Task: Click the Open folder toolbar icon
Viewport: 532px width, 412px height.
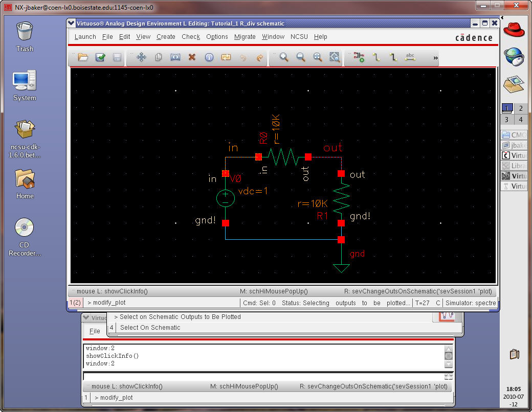Action: tap(83, 58)
